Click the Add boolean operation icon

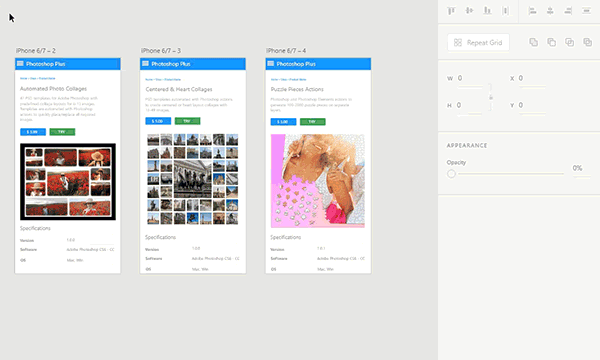click(x=533, y=42)
